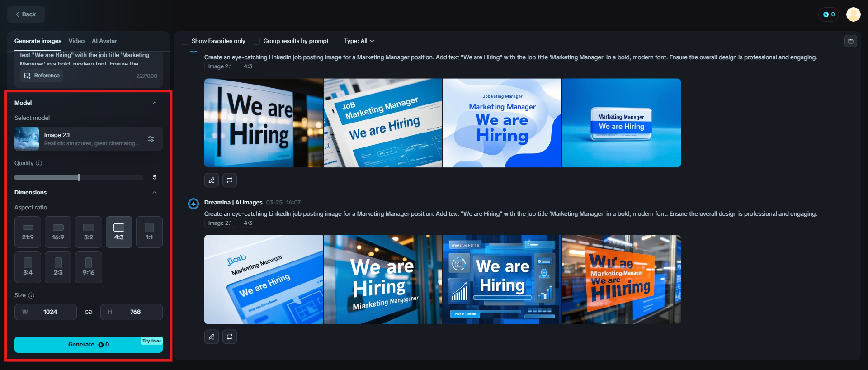868x370 pixels.
Task: Open the white-blue abstract 'We are Hiring' thumbnail
Action: pyautogui.click(x=502, y=123)
